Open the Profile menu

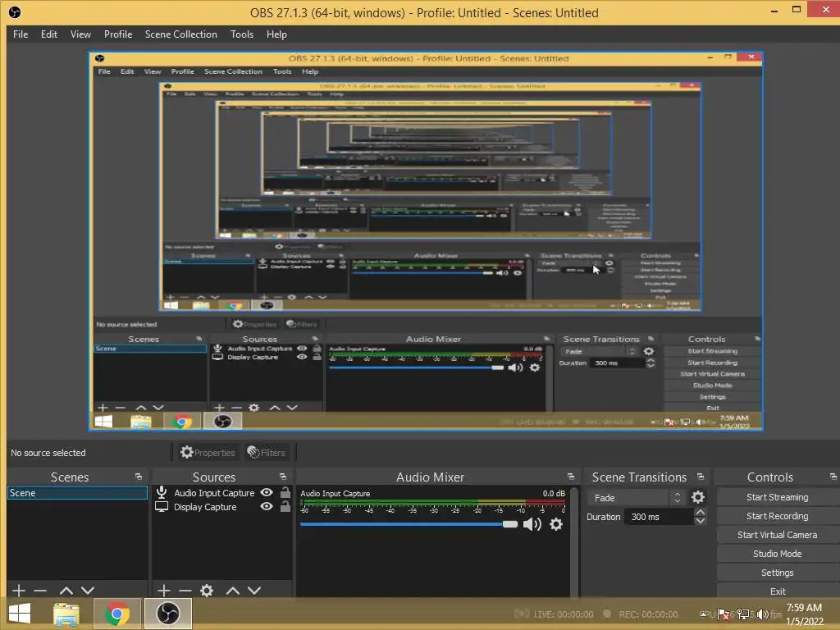click(118, 34)
